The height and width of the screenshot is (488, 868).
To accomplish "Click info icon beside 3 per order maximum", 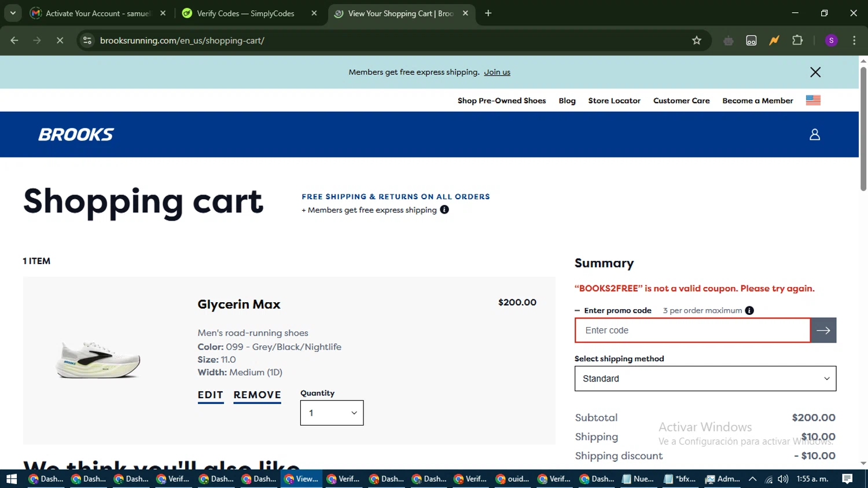I will click(749, 310).
